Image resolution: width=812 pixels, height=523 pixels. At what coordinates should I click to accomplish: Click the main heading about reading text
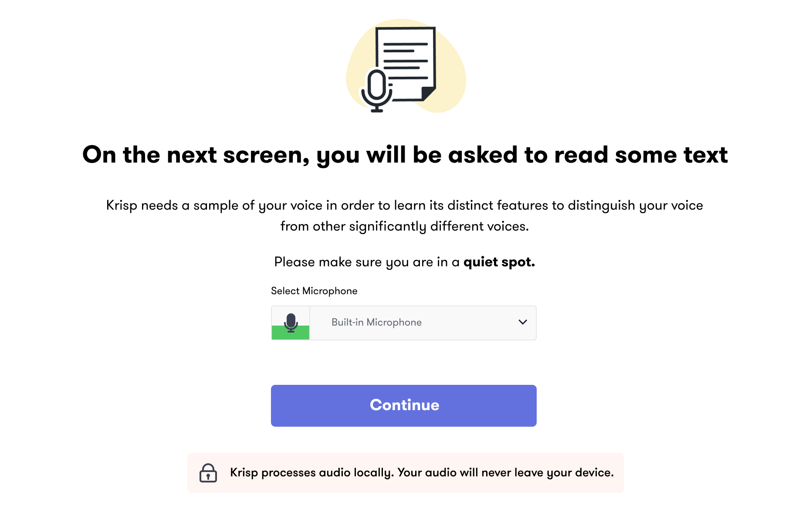pyautogui.click(x=405, y=155)
